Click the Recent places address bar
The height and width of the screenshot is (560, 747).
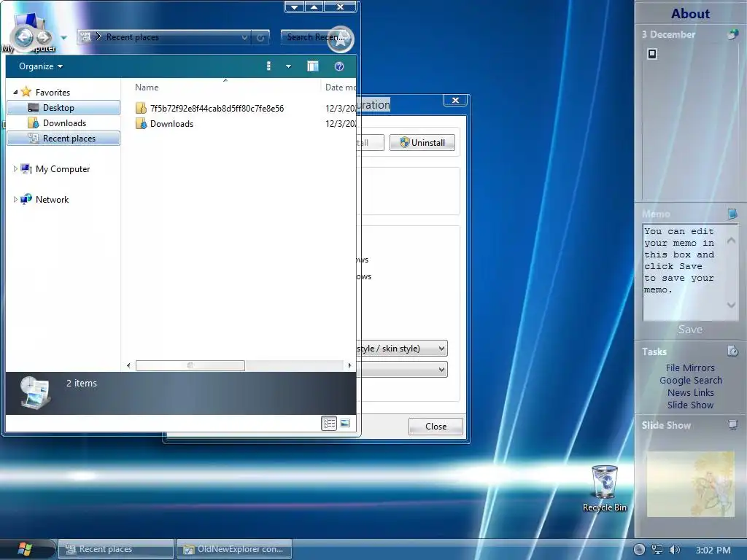(164, 37)
